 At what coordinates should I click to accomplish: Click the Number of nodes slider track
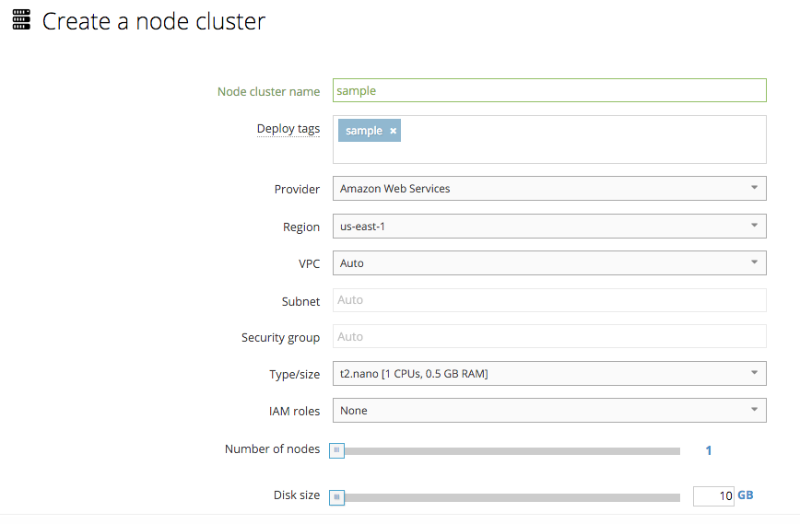click(510, 451)
